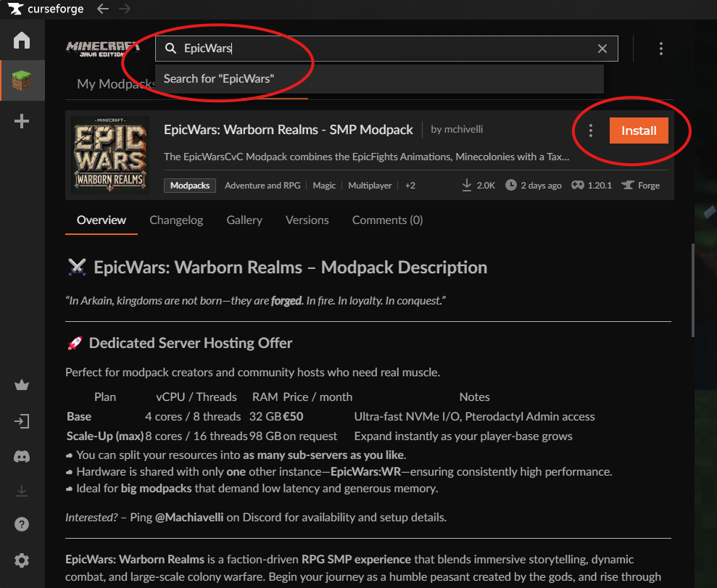717x588 pixels.
Task: Clear search text with the X icon
Action: click(602, 49)
